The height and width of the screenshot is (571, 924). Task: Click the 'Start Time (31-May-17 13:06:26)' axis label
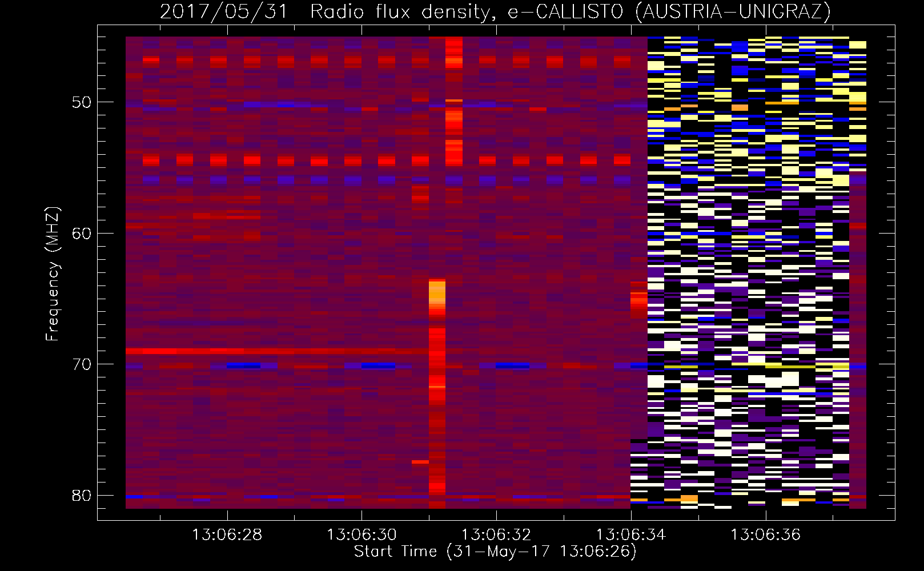click(x=495, y=552)
